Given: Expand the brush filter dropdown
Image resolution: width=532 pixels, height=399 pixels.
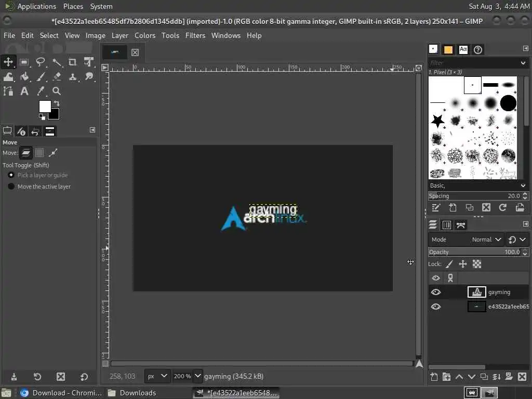Looking at the screenshot, I should point(523,63).
